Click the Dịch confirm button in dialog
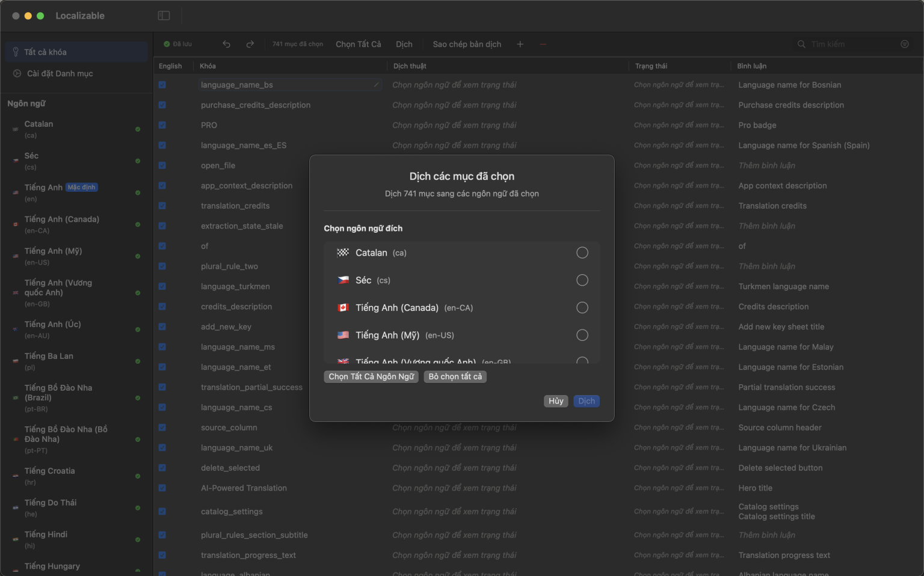 tap(587, 401)
